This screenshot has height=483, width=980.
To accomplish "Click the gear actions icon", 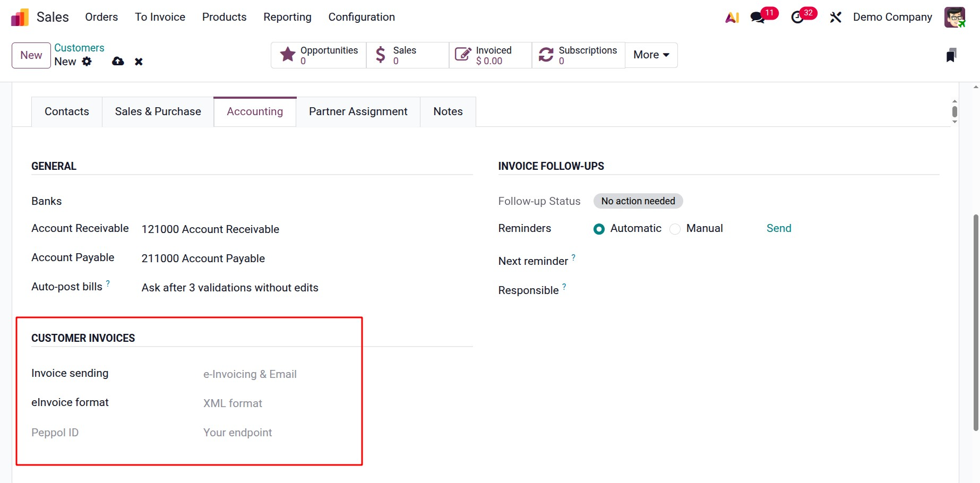I will pyautogui.click(x=87, y=62).
